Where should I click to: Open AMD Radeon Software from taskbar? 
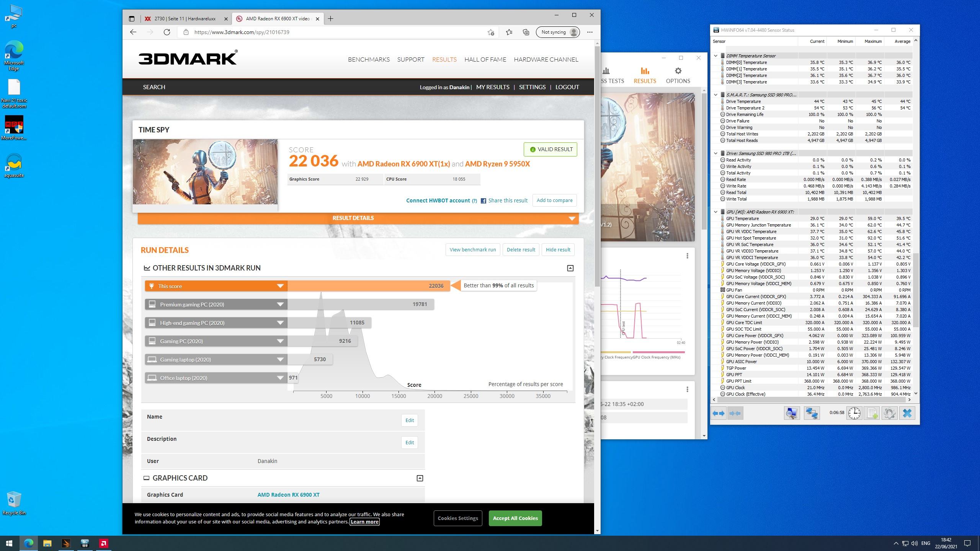[103, 543]
